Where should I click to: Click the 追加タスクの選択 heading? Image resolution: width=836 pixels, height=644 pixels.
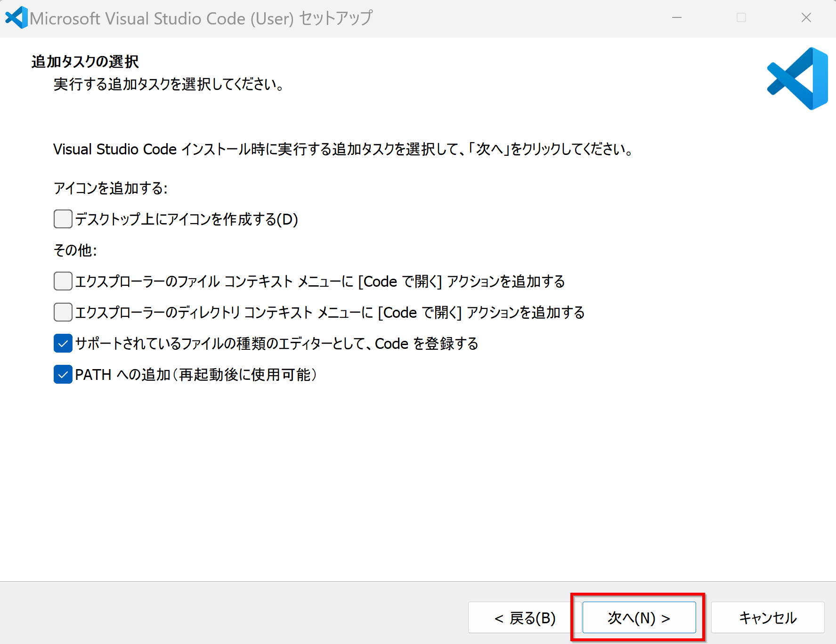pyautogui.click(x=85, y=62)
